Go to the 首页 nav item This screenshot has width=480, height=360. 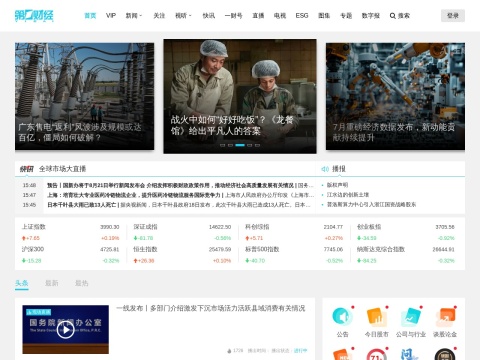90,16
